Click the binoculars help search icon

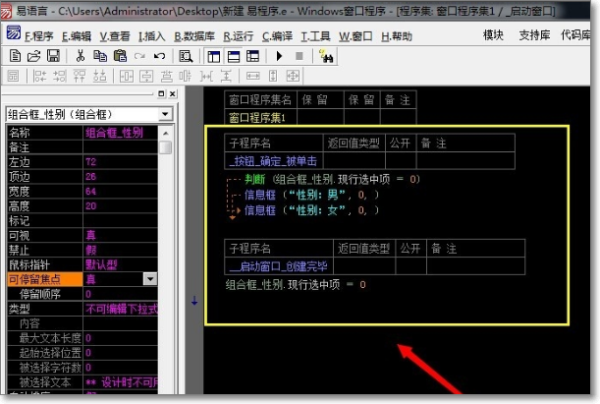(326, 57)
